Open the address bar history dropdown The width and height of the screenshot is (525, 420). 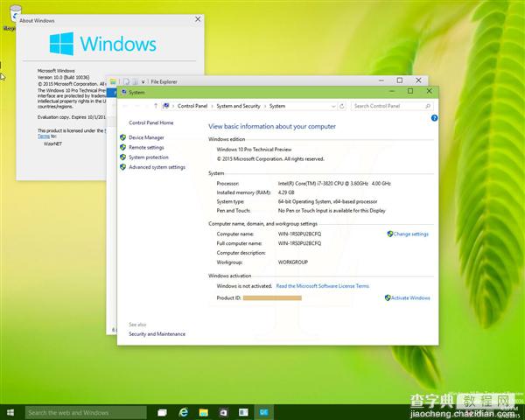[333, 106]
